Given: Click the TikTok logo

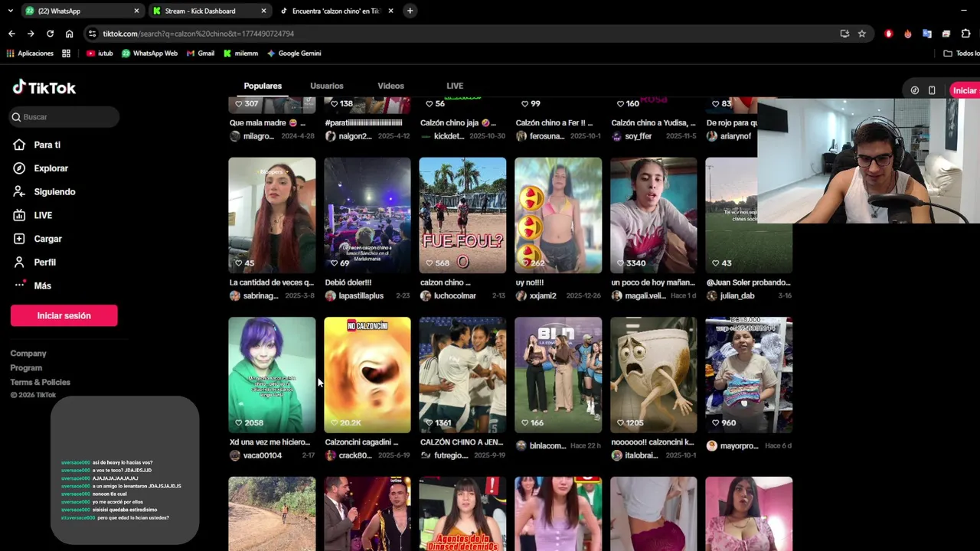Looking at the screenshot, I should [44, 87].
